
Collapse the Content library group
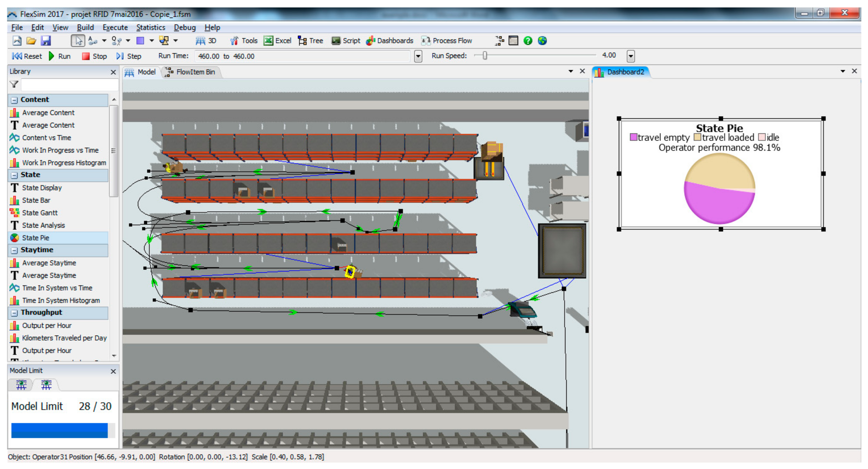coord(14,100)
